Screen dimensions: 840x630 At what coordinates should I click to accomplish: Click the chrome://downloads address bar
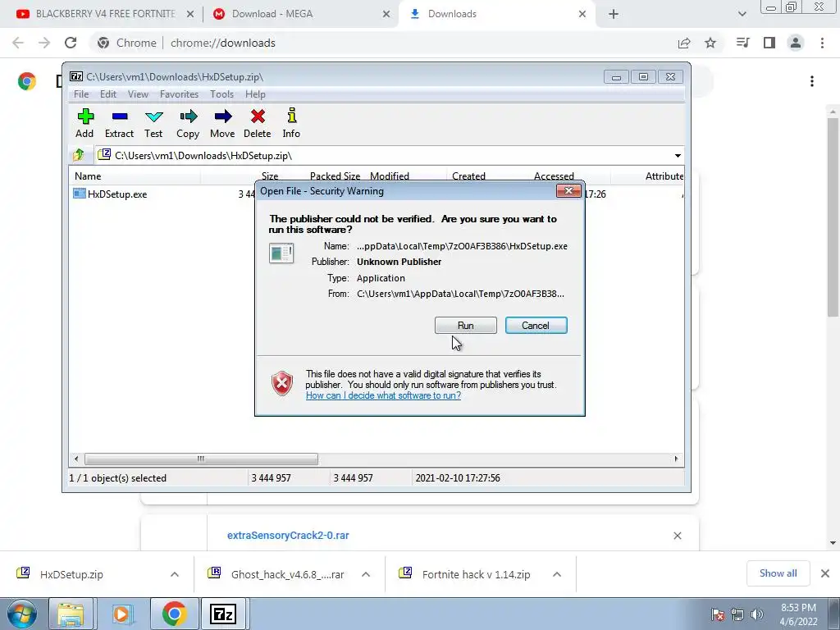tap(222, 43)
